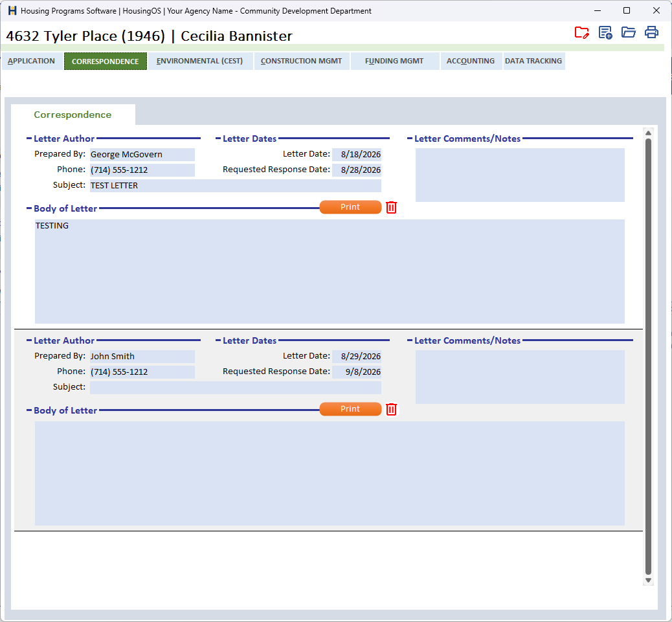Click the scrollbar down arrow
This screenshot has width=672, height=622.
click(649, 581)
